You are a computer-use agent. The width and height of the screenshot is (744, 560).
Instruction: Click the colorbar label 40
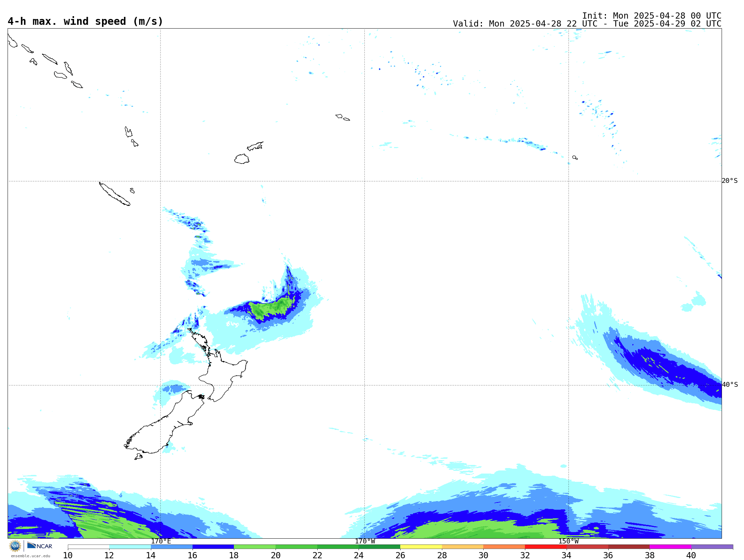(691, 555)
